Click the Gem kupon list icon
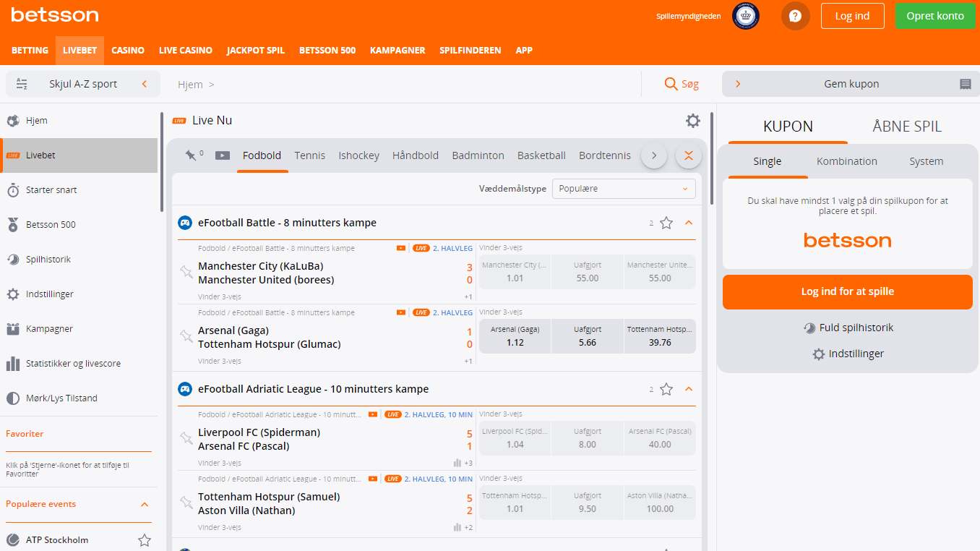The image size is (980, 551). point(965,84)
